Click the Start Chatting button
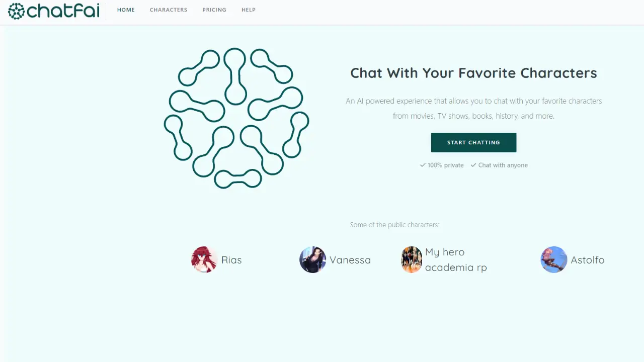 tap(473, 142)
